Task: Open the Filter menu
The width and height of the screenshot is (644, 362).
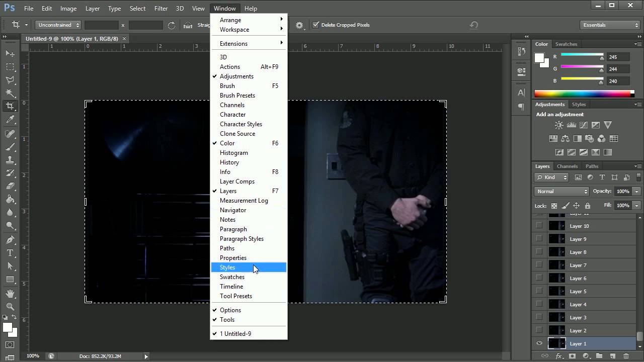Action: pyautogui.click(x=161, y=8)
